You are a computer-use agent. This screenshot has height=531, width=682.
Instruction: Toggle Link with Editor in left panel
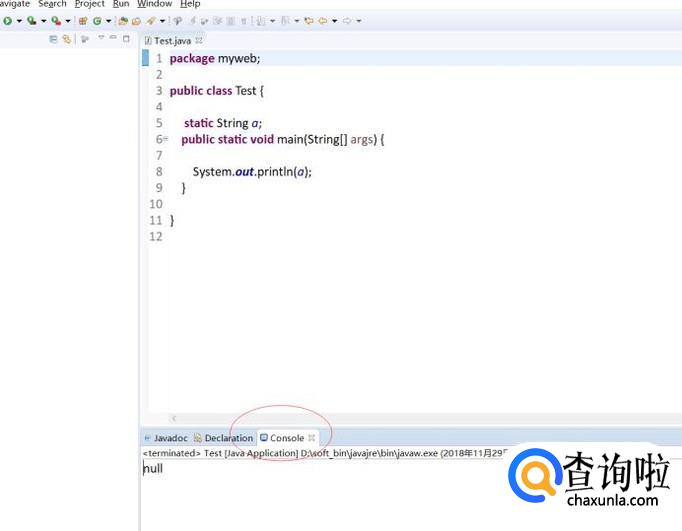click(x=67, y=39)
